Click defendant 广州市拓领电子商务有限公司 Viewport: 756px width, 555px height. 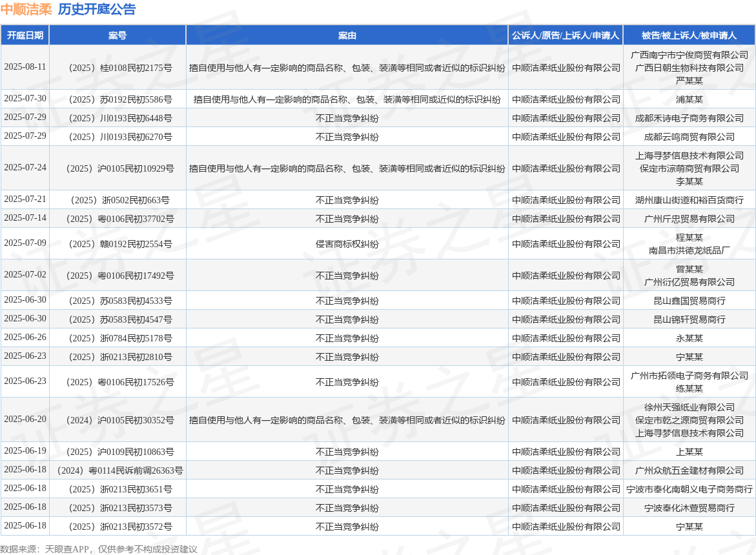coord(690,376)
